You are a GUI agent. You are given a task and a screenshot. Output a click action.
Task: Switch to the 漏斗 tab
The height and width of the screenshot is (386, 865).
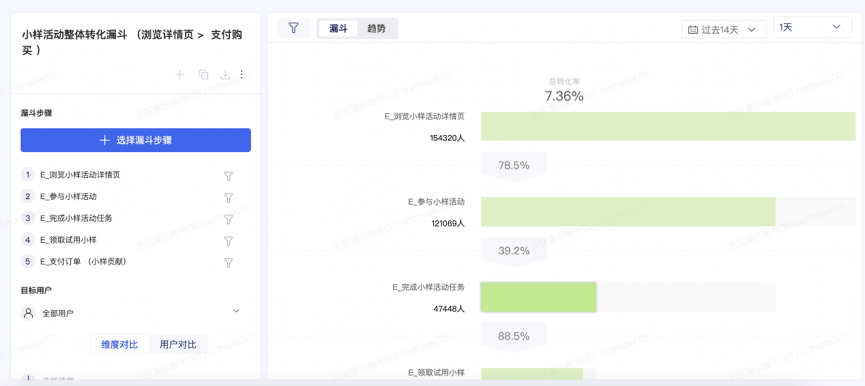tap(338, 28)
